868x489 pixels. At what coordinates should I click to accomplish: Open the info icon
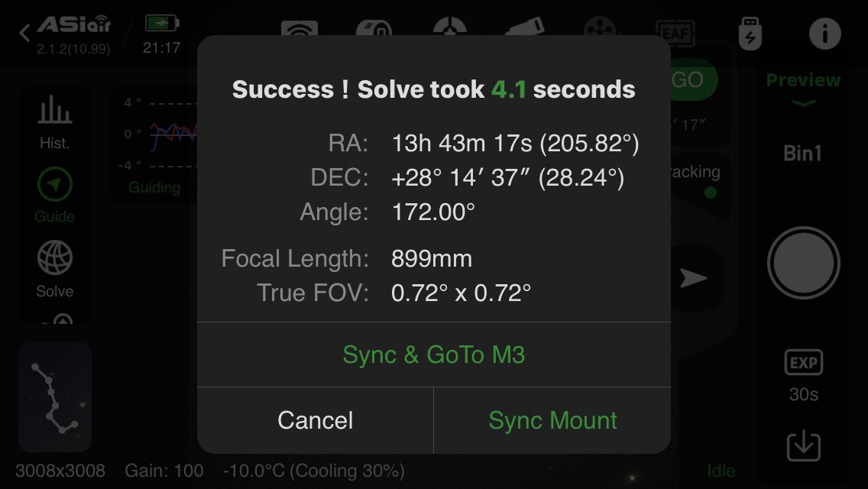coord(824,33)
